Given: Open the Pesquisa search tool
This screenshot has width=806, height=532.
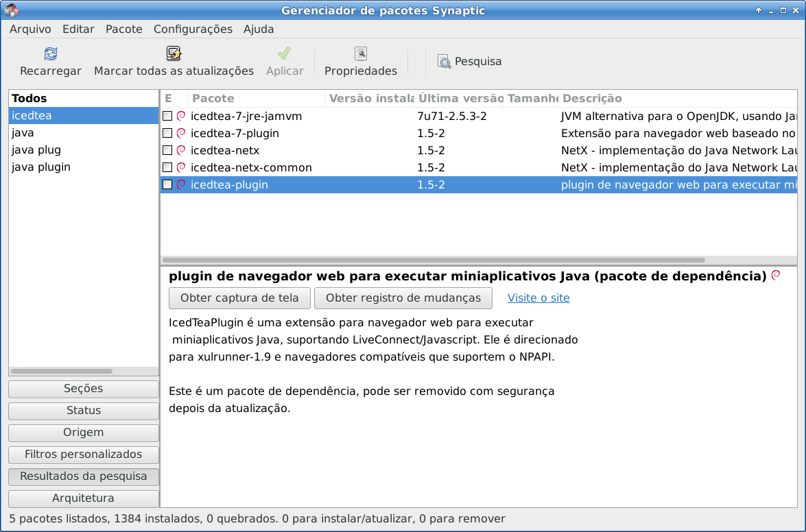Looking at the screenshot, I should (x=469, y=62).
